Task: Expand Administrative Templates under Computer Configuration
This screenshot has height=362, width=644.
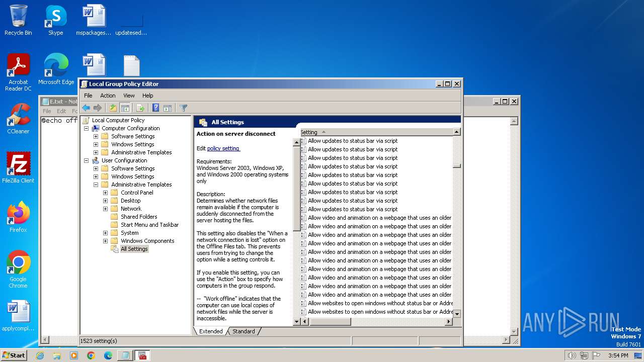Action: (96, 152)
